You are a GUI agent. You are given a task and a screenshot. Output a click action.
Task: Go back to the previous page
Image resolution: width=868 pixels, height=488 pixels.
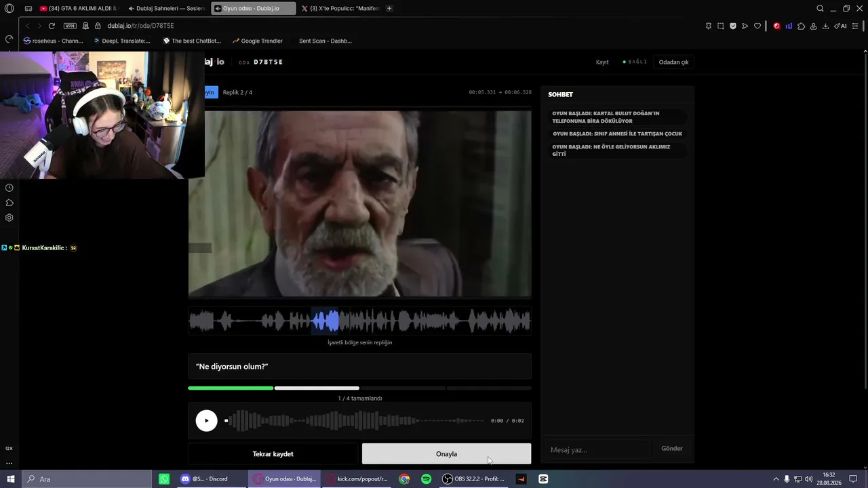[28, 26]
